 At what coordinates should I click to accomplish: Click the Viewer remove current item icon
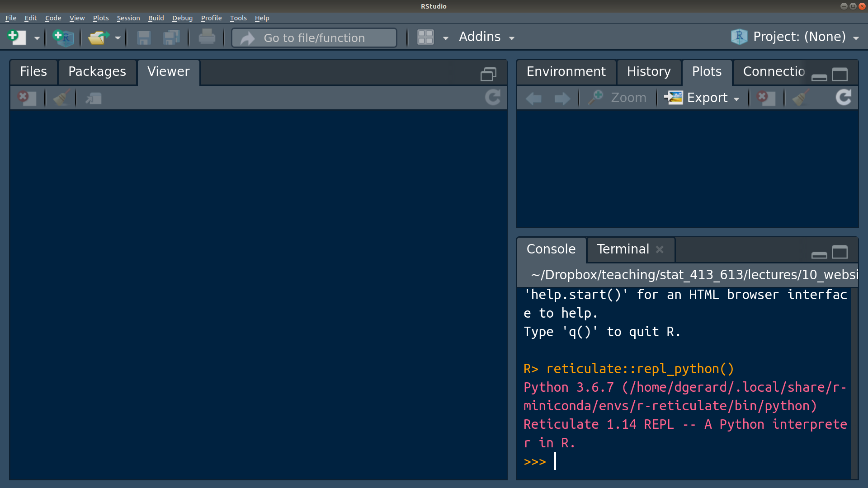[x=27, y=98]
